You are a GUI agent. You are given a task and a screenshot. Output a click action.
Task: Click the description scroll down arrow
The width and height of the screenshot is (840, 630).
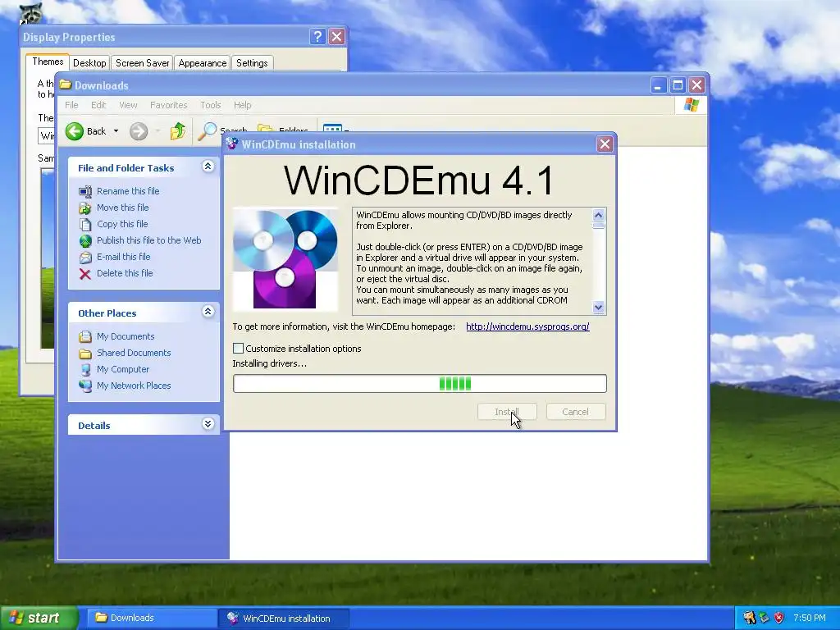tap(598, 307)
